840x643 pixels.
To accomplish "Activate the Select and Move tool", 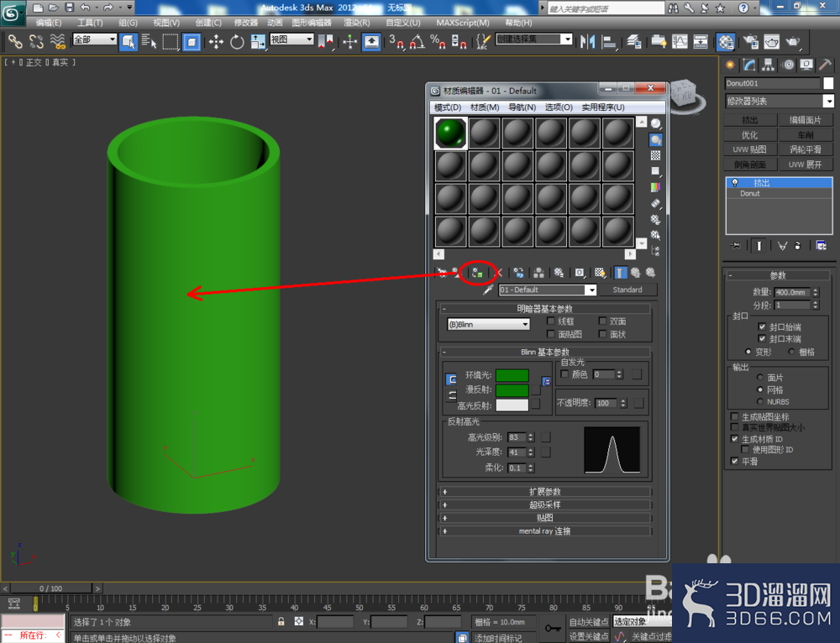I will [x=217, y=42].
